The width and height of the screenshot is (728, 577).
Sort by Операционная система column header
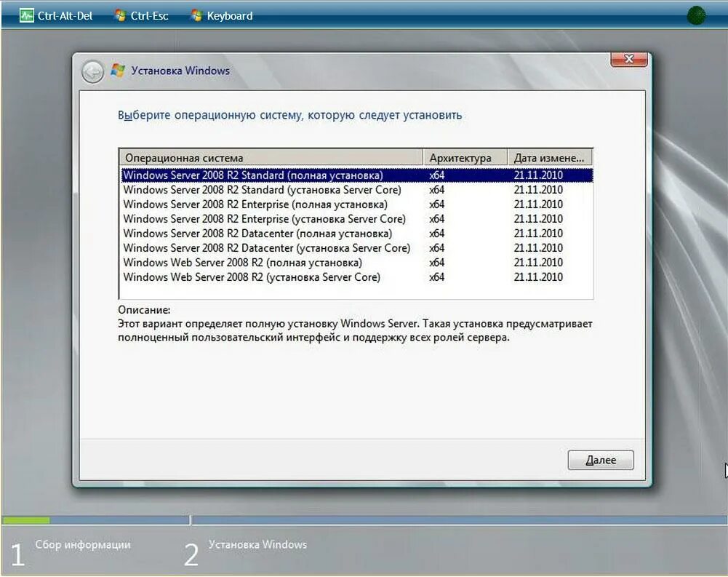271,158
